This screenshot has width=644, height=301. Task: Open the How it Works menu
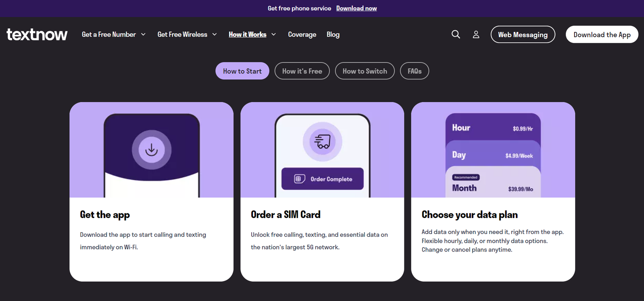(x=247, y=34)
